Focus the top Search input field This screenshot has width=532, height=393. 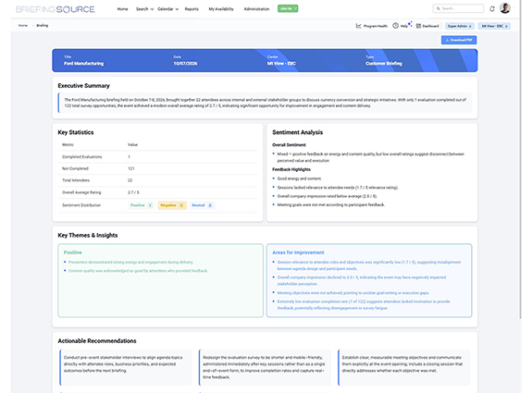coord(458,8)
